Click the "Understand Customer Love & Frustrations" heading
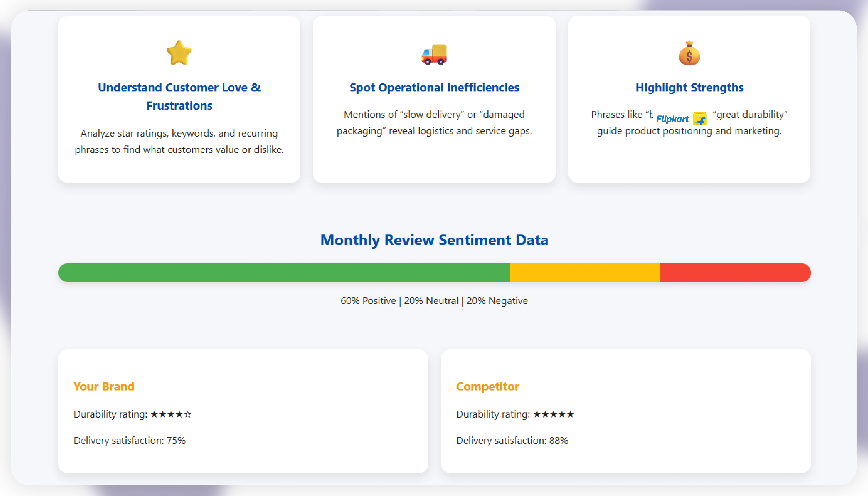Image resolution: width=868 pixels, height=496 pixels. 179,96
